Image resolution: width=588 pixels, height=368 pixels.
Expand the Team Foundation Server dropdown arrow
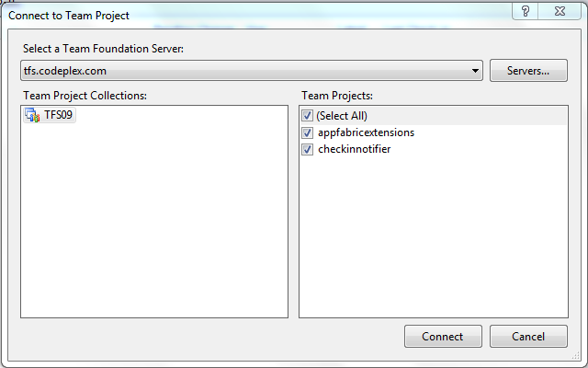pyautogui.click(x=475, y=71)
